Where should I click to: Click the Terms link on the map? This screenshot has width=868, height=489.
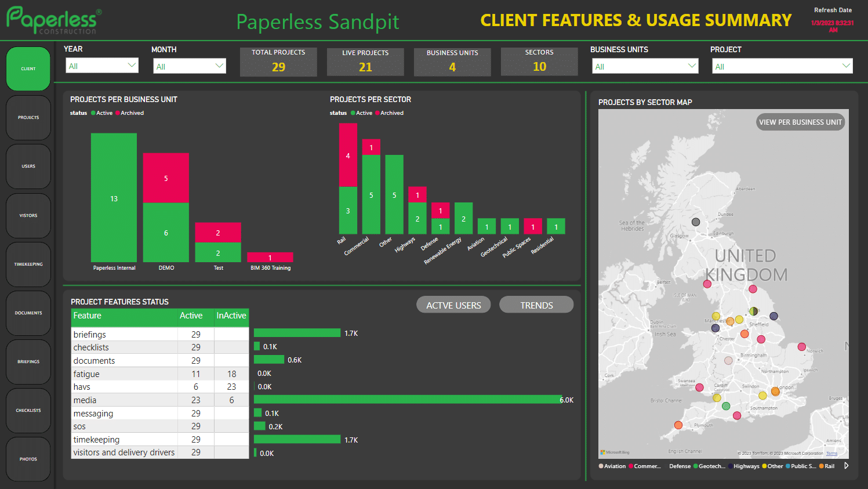(831, 453)
